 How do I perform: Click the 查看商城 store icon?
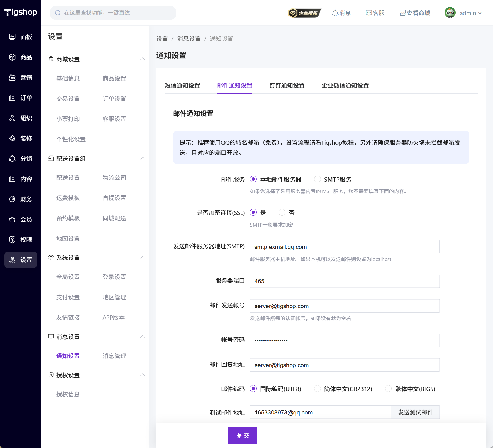pyautogui.click(x=403, y=13)
